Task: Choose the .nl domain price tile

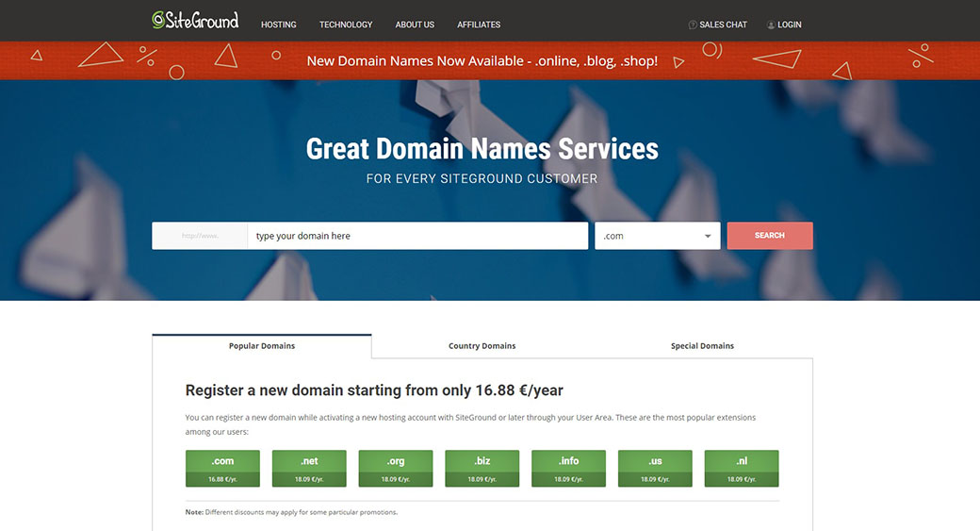Action: pyautogui.click(x=742, y=469)
